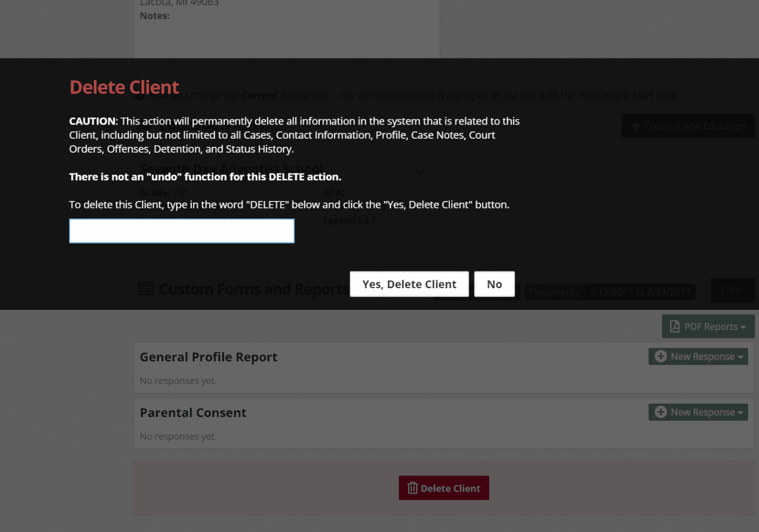Open the PDF Reports dropdown
Image resolution: width=759 pixels, height=532 pixels.
[x=707, y=327]
